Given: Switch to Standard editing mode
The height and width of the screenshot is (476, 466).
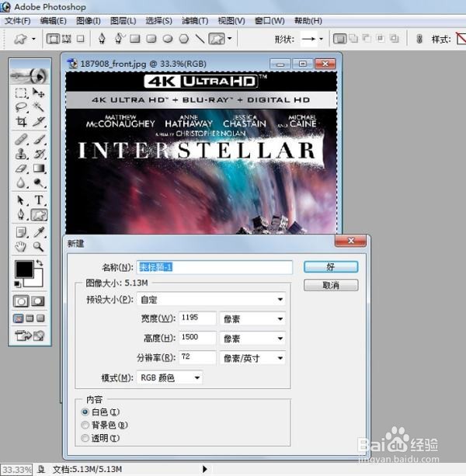Looking at the screenshot, I should pyautogui.click(x=21, y=301).
